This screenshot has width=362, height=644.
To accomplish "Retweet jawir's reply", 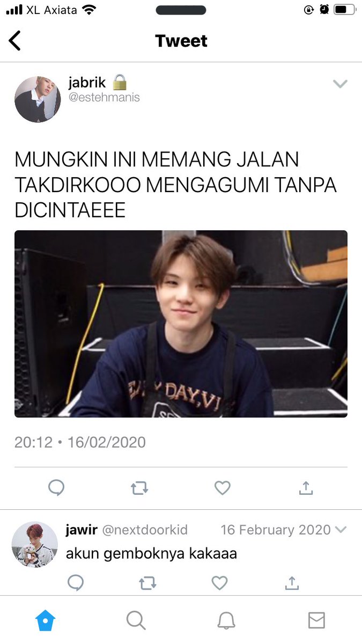I will pos(147,583).
